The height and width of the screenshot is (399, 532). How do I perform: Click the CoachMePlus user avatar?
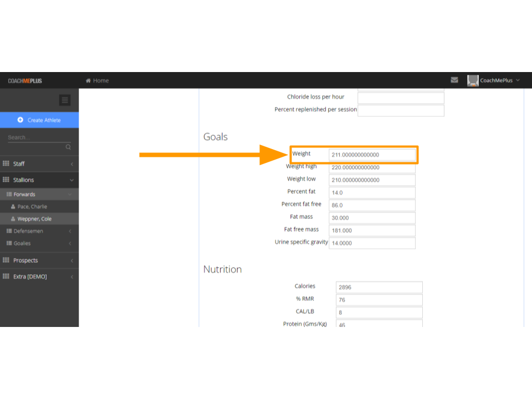pos(473,80)
